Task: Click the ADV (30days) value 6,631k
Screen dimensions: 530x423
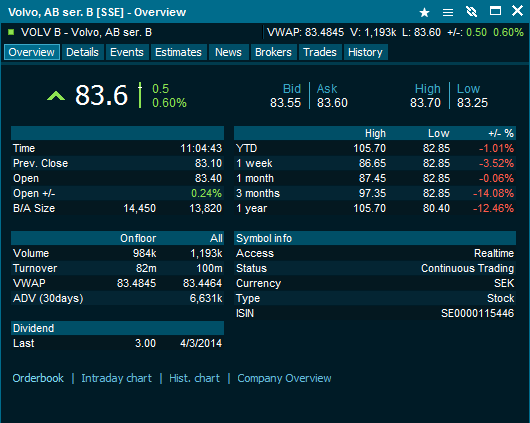Action: (x=206, y=298)
